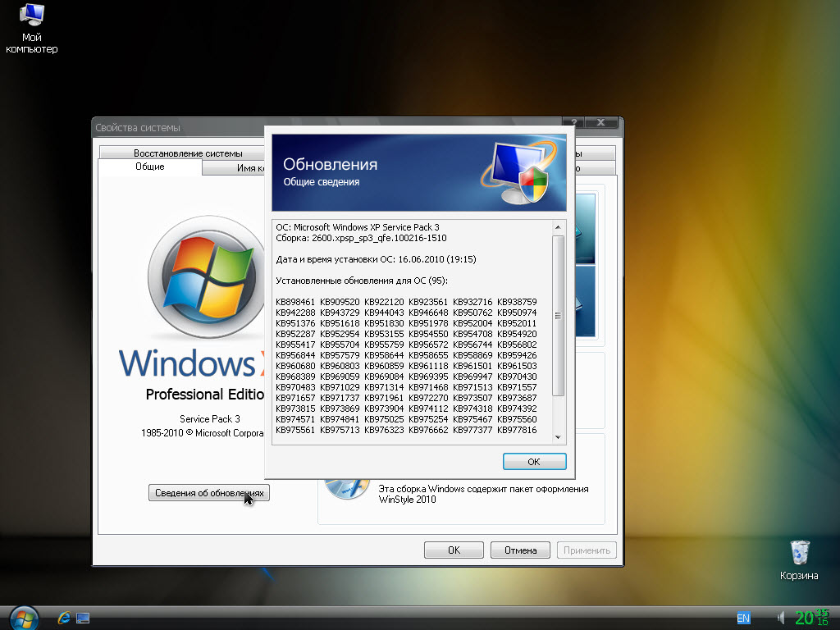Click the green taskbar clock
The image size is (840, 630).
point(811,618)
